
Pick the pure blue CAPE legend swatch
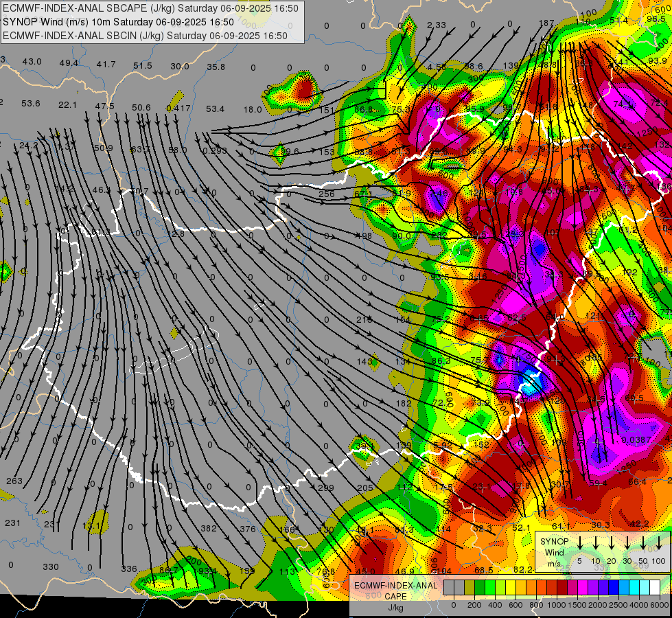tap(614, 588)
